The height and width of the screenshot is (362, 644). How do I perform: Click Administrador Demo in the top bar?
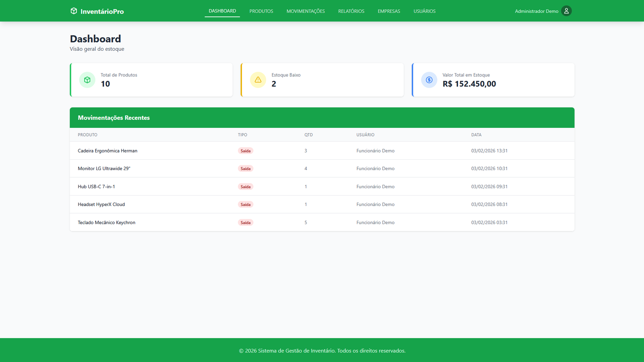coord(536,11)
